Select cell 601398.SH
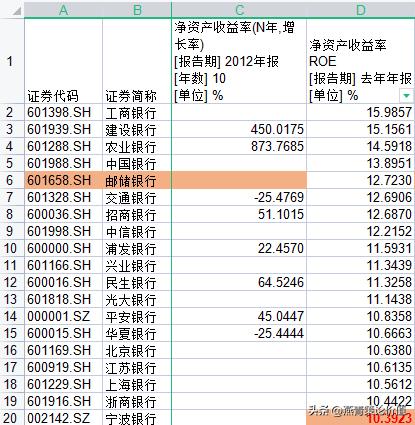The width and height of the screenshot is (415, 425). coord(63,112)
